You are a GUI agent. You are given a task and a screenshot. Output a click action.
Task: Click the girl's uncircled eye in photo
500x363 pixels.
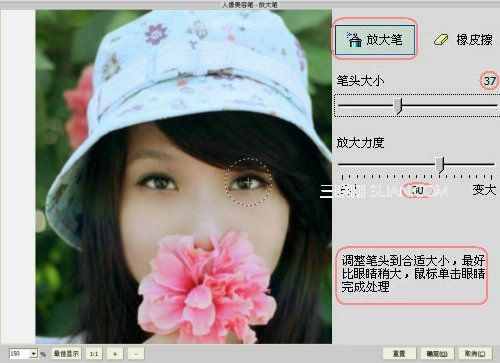[159, 183]
